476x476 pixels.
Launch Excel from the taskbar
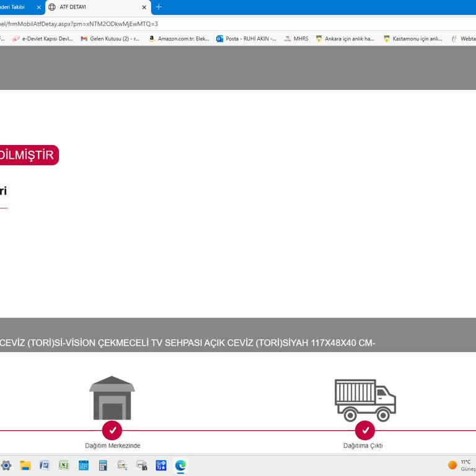tap(64, 465)
